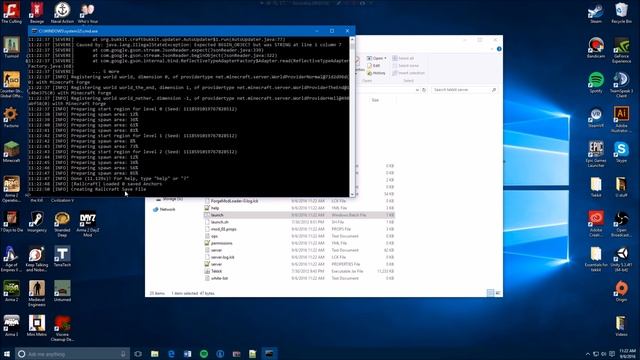Open the Videos folder on desktop
Image resolution: width=640 pixels, height=360 pixels.
click(x=621, y=326)
